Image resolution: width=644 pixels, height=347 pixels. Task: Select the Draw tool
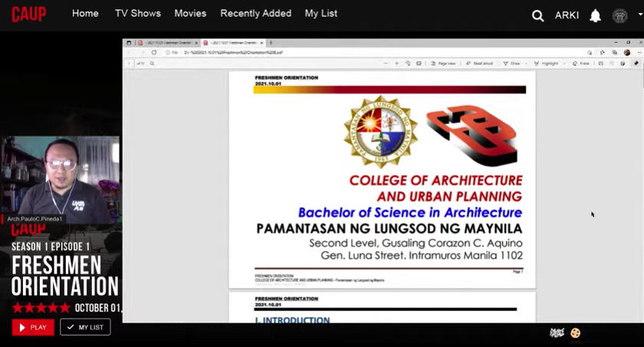(512, 63)
